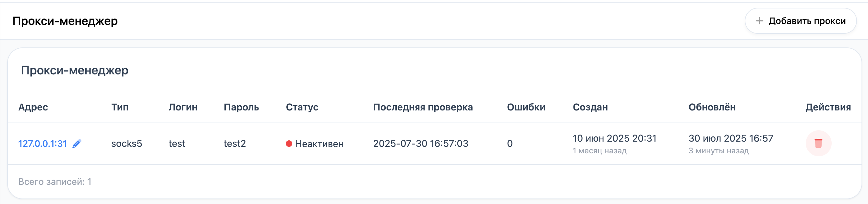868x204 pixels.
Task: Click the Всего записей: 1 footer text
Action: coord(54,182)
